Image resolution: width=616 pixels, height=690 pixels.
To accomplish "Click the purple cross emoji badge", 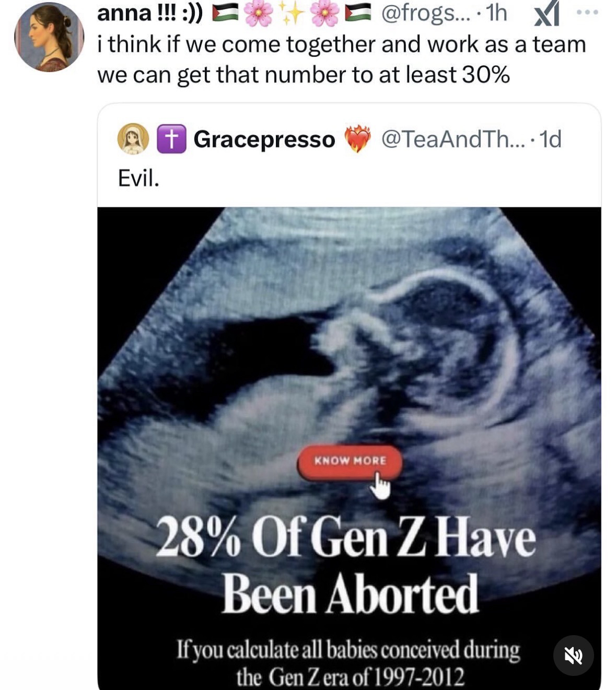I will (171, 139).
